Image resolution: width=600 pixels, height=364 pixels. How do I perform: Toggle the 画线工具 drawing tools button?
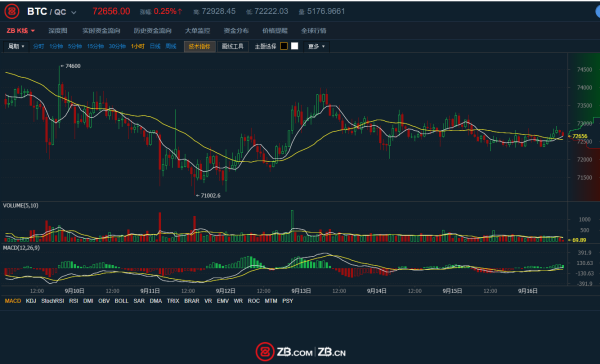[233, 46]
